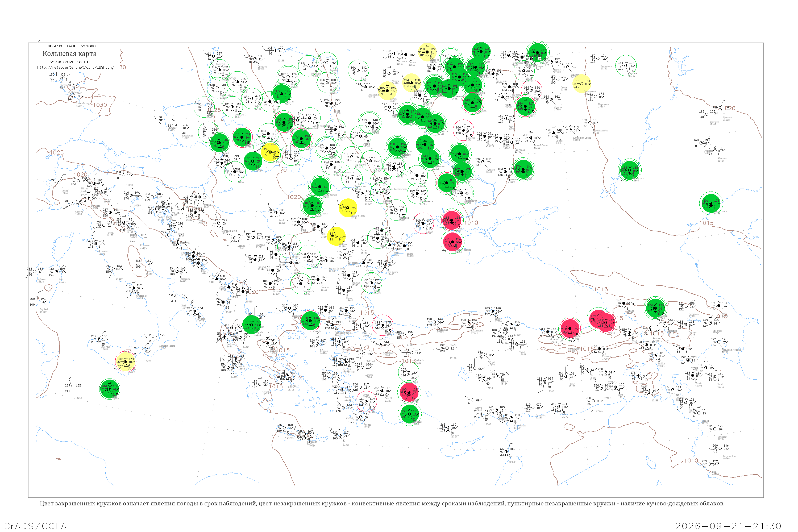Click the 1030 isobar label near Luxembourg
The width and height of the screenshot is (798, 532).
point(100,105)
